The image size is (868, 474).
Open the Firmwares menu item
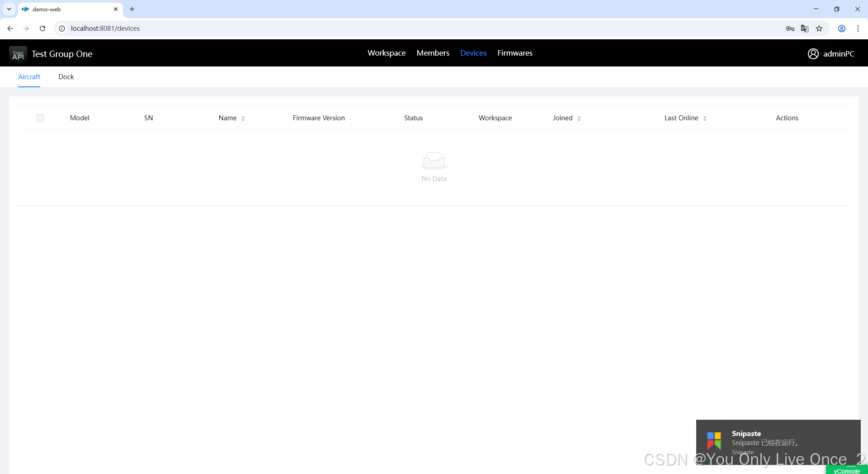(x=515, y=53)
